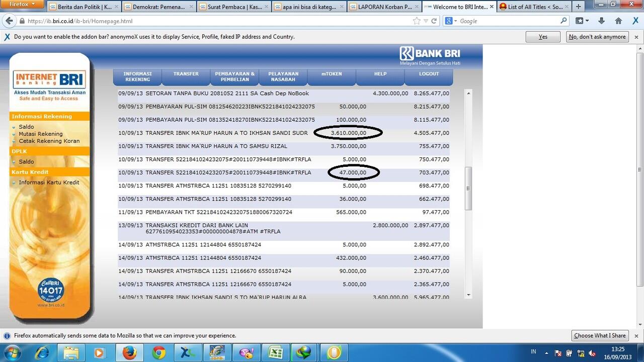The width and height of the screenshot is (644, 362).
Task: Open the PELAYANAN NASABAH menu
Action: pyautogui.click(x=283, y=76)
